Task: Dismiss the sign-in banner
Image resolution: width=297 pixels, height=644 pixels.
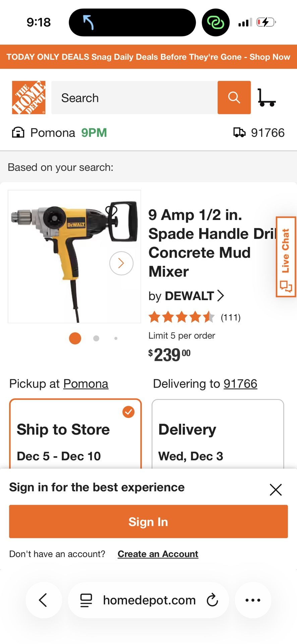Action: tap(276, 490)
